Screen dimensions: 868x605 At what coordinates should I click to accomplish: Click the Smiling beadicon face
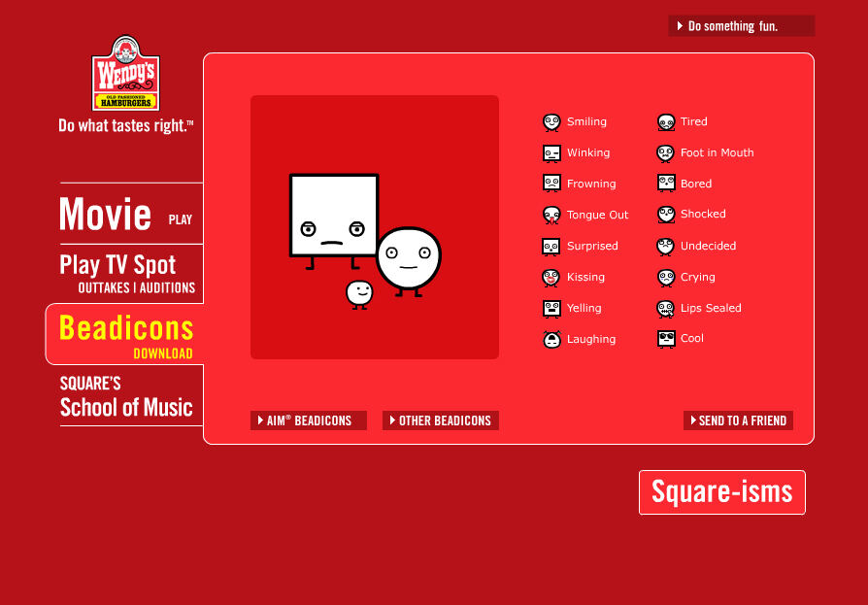pyautogui.click(x=551, y=122)
